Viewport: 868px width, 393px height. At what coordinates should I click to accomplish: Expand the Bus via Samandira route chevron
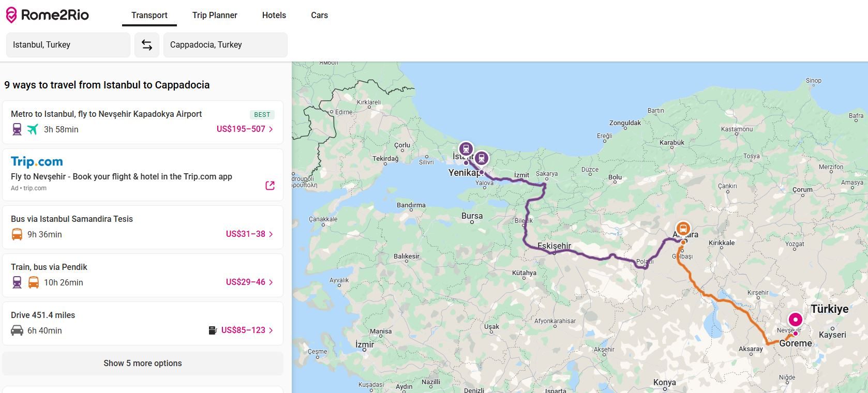[x=271, y=234]
